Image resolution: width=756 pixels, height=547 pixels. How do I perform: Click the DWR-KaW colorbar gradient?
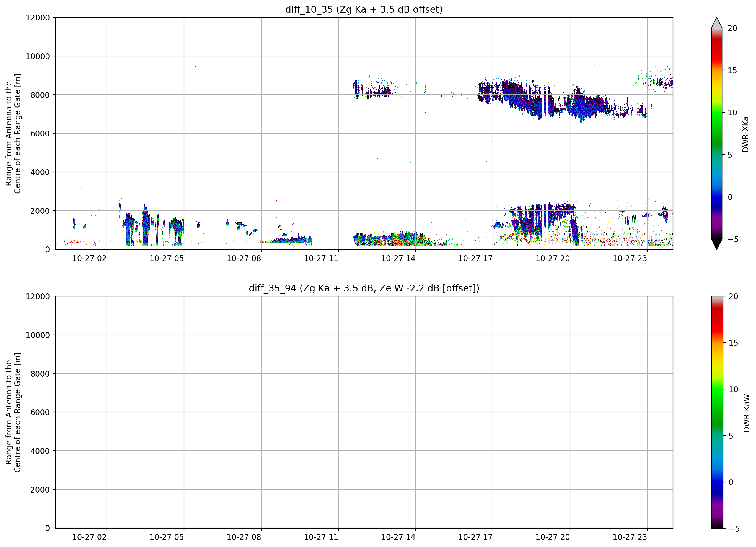[717, 412]
